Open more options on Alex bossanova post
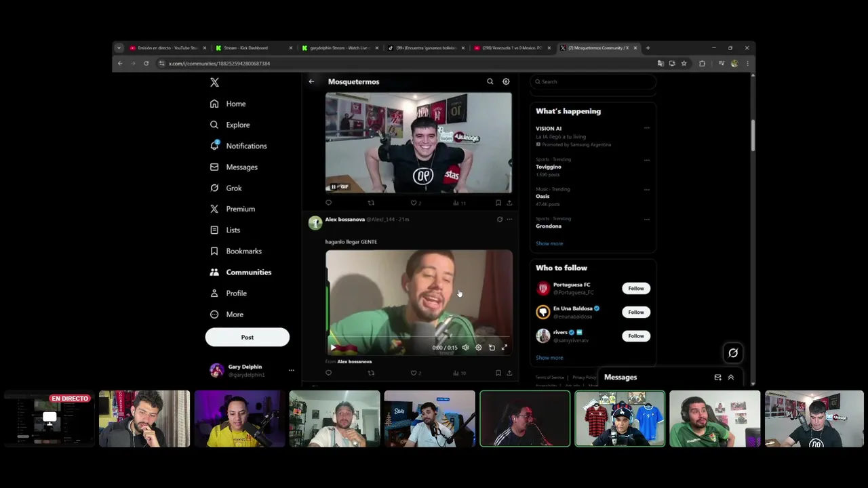The height and width of the screenshot is (488, 868). point(509,219)
